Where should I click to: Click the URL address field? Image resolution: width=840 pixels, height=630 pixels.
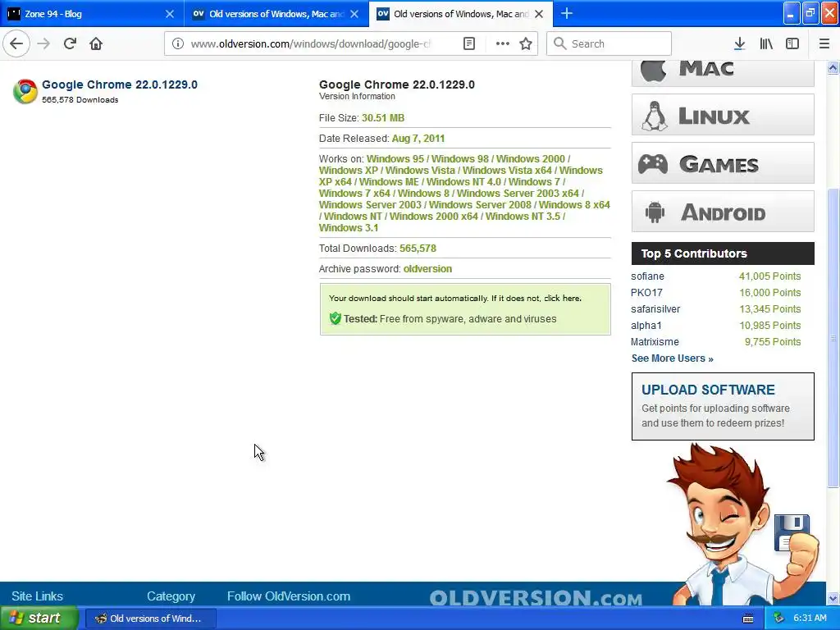pos(311,44)
